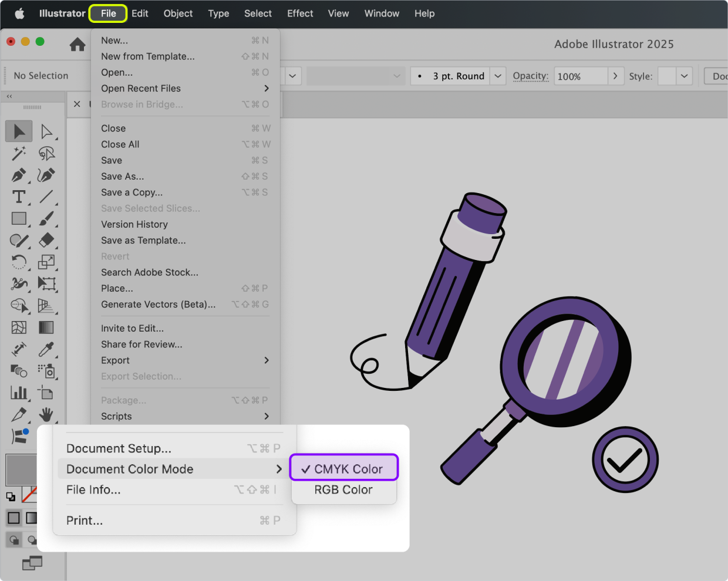Open the 3 pt. Round brush dropdown
This screenshot has height=581, width=728.
coord(498,76)
